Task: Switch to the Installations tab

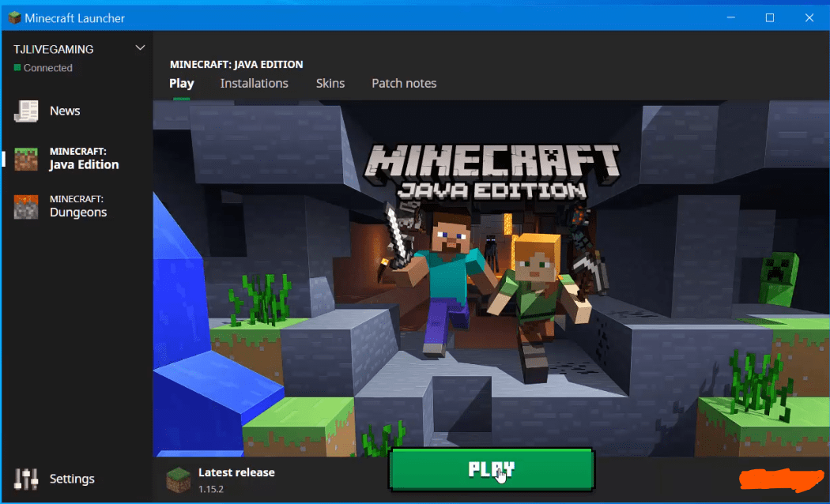Action: click(x=254, y=84)
